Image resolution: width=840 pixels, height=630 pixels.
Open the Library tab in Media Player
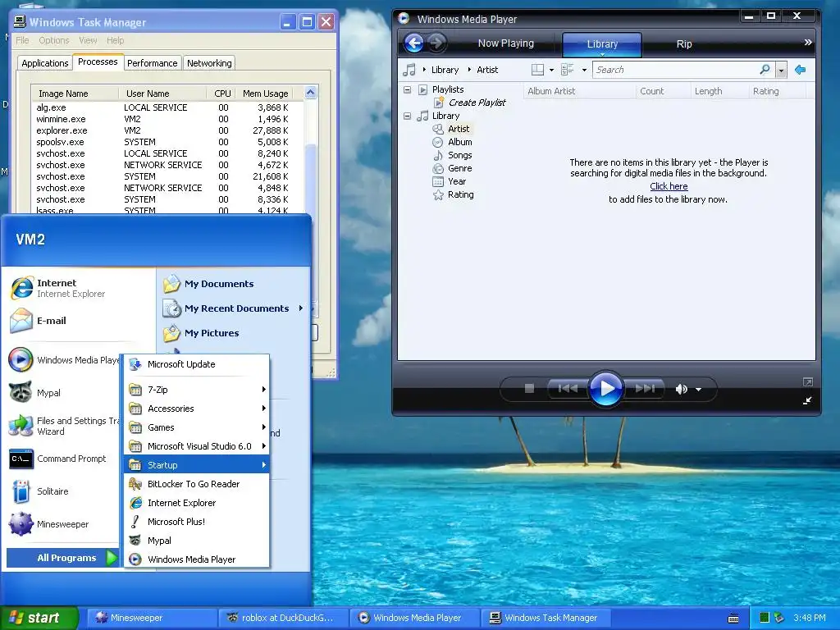tap(602, 44)
